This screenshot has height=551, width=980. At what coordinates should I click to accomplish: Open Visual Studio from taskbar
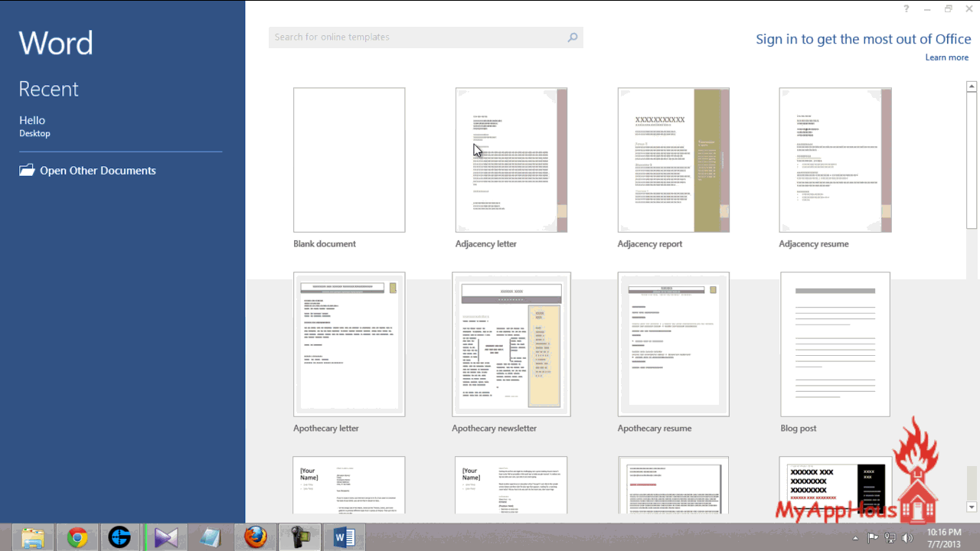(x=165, y=538)
